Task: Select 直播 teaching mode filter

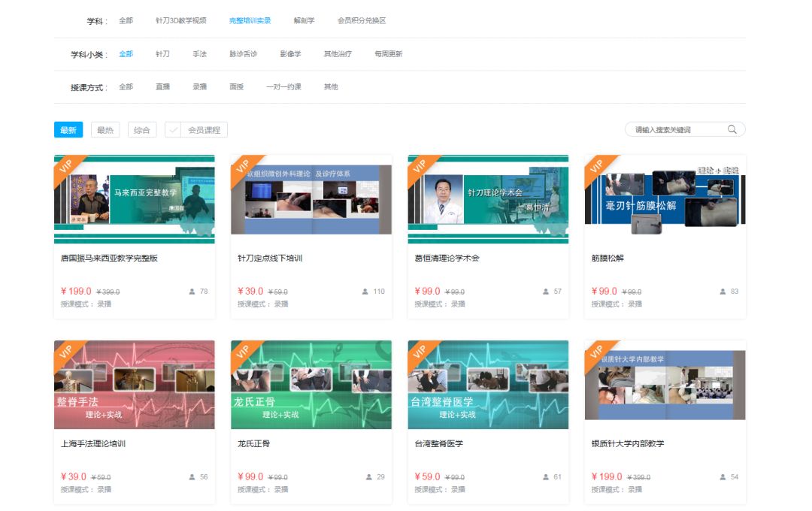Action: tap(162, 87)
